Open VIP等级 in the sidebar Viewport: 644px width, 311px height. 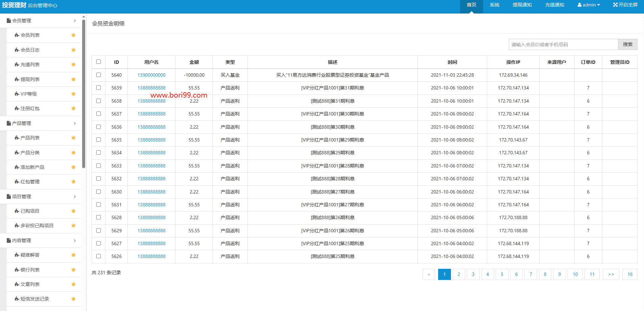tap(44, 94)
